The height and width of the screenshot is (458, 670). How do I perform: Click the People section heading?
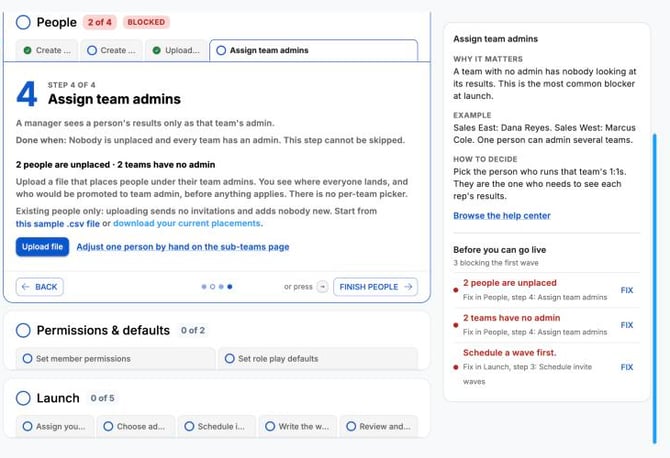click(57, 22)
